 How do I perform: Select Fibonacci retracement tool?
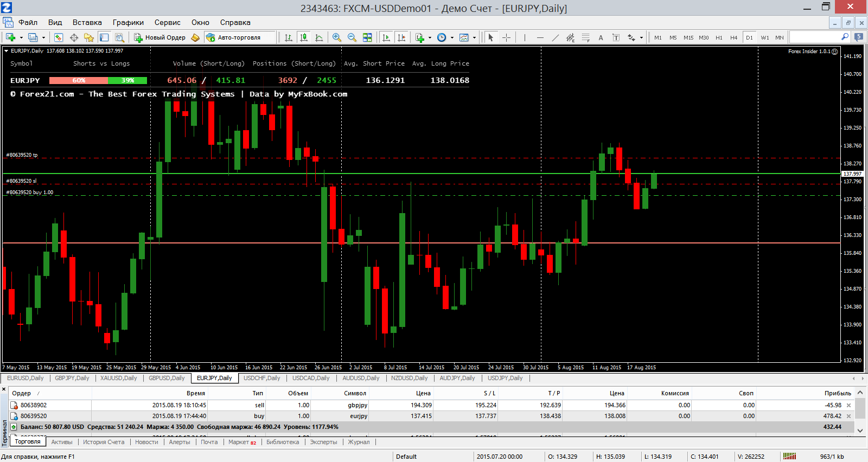click(585, 37)
